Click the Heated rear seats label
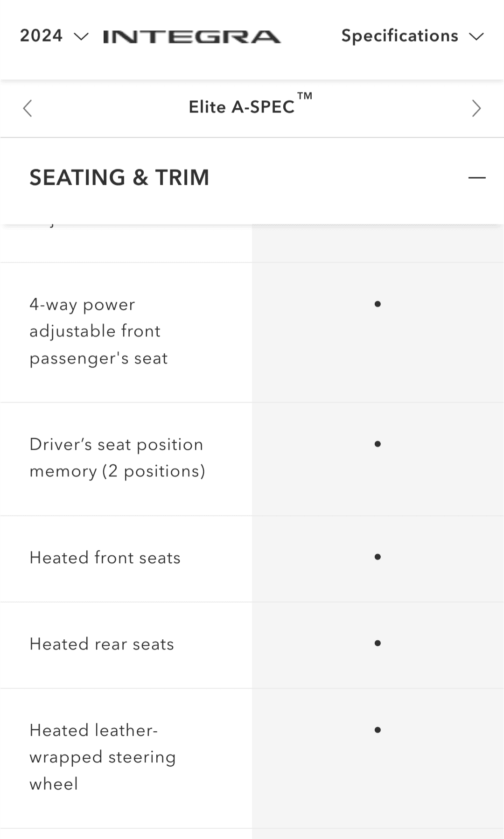 pos(102,644)
